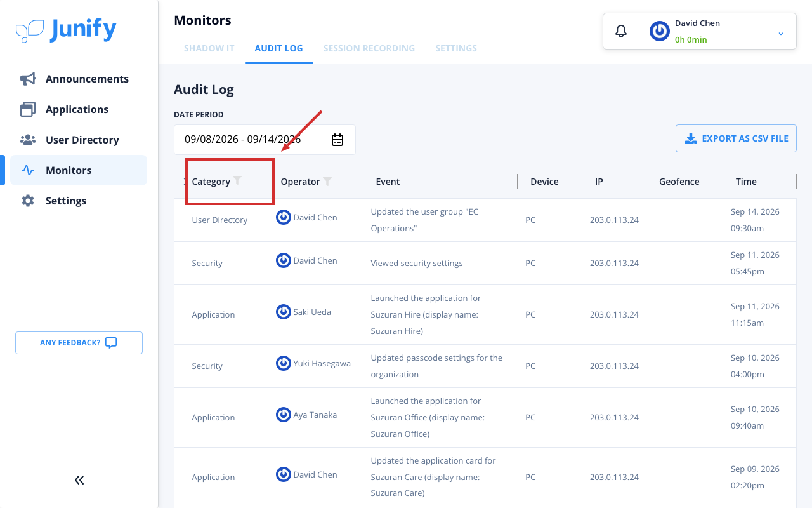Click "Viewed security settings" event text
Viewport: 812px width, 508px height.
(417, 263)
